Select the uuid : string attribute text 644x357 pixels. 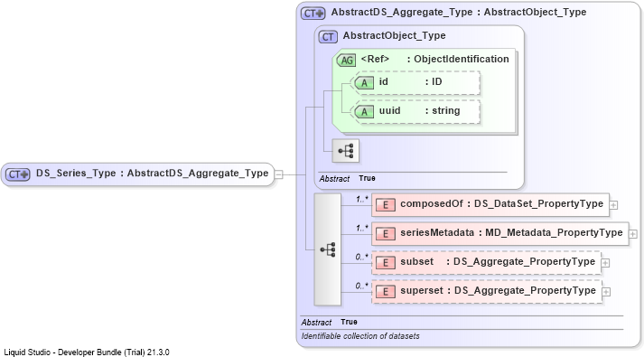click(419, 111)
